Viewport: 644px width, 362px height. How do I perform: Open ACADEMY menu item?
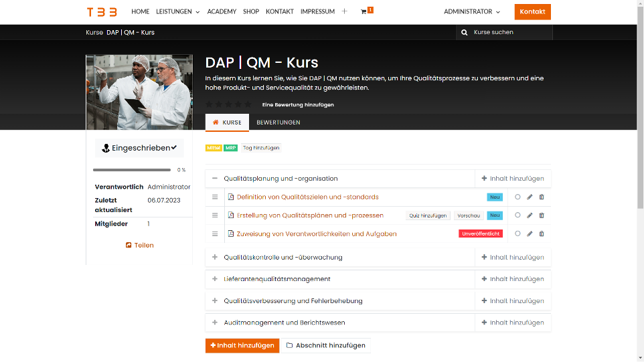pos(222,11)
